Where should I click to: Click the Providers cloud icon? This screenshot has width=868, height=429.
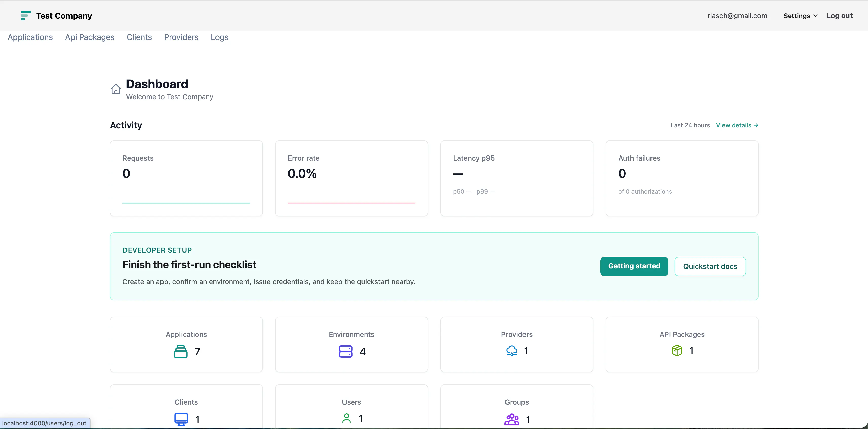point(512,351)
